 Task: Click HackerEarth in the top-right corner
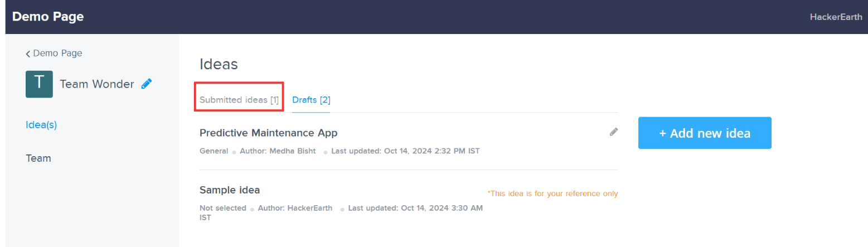coord(835,17)
